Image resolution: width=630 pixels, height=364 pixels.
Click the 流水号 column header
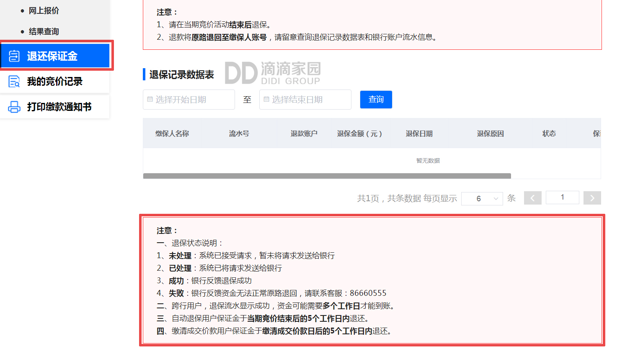pyautogui.click(x=239, y=133)
